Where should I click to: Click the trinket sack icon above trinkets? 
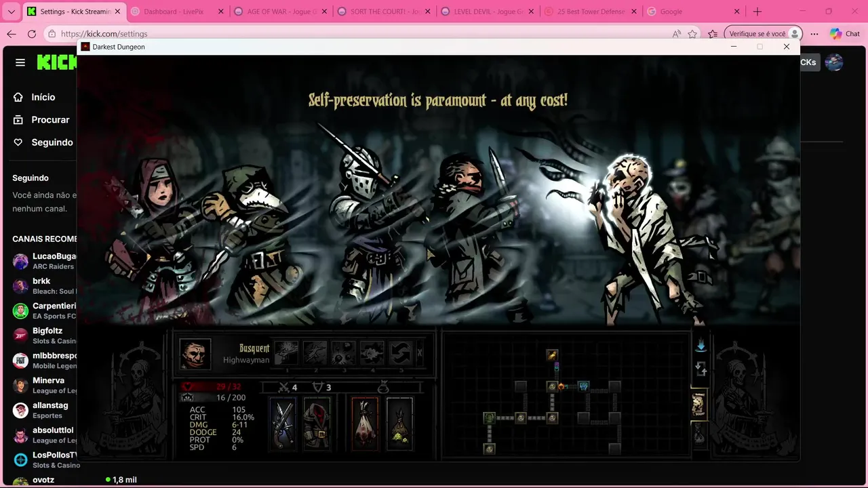pos(382,386)
